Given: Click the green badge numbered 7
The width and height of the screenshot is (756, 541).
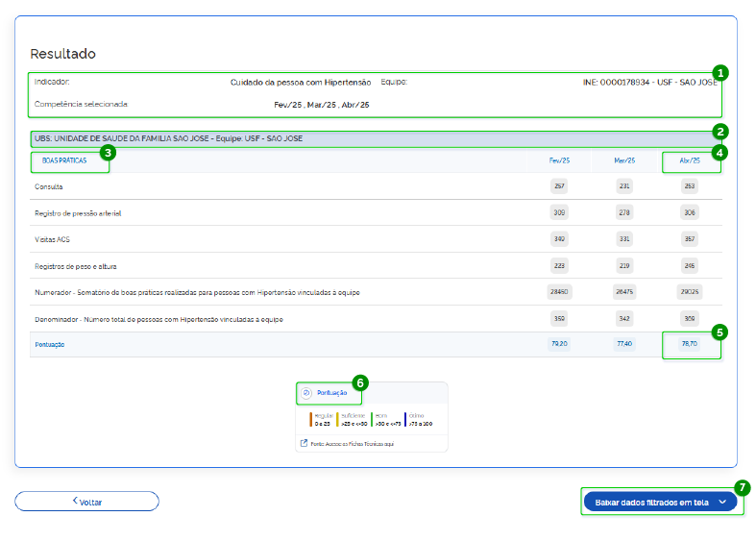Looking at the screenshot, I should 742,488.
